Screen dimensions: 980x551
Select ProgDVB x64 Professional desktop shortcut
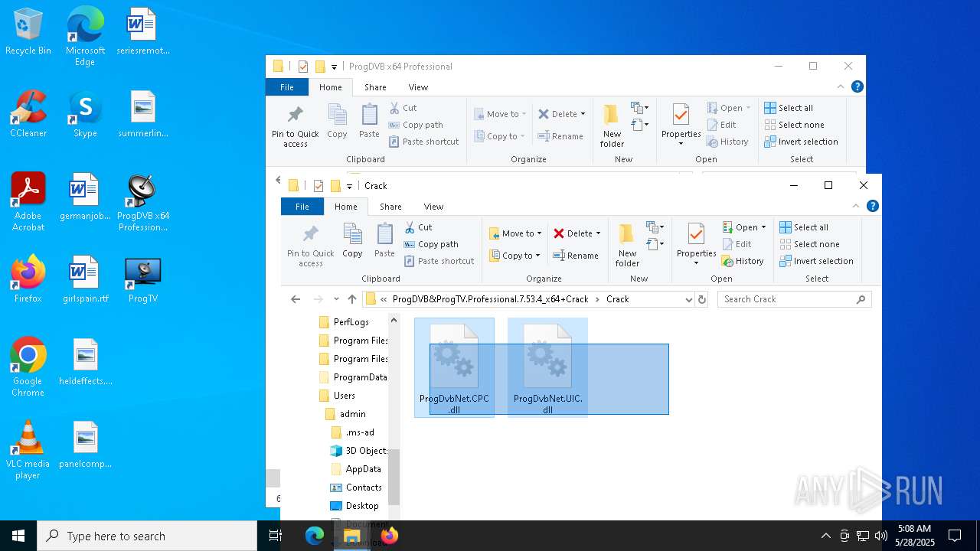143,203
